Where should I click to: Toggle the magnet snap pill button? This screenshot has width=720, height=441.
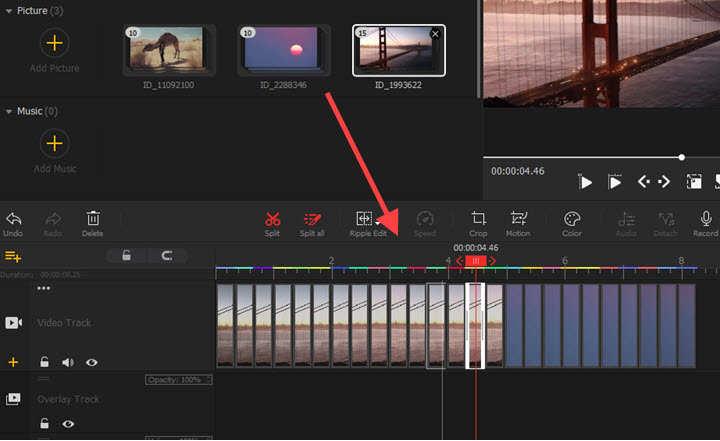(167, 255)
